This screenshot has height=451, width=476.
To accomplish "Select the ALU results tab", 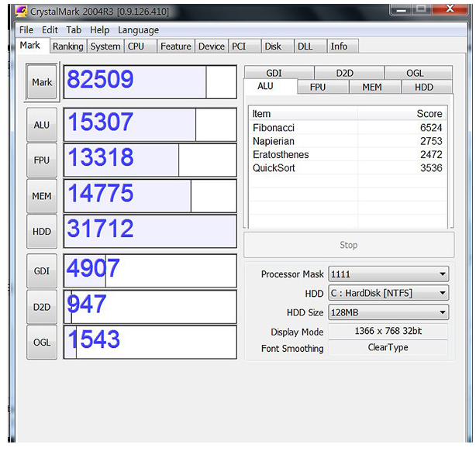I will point(271,86).
